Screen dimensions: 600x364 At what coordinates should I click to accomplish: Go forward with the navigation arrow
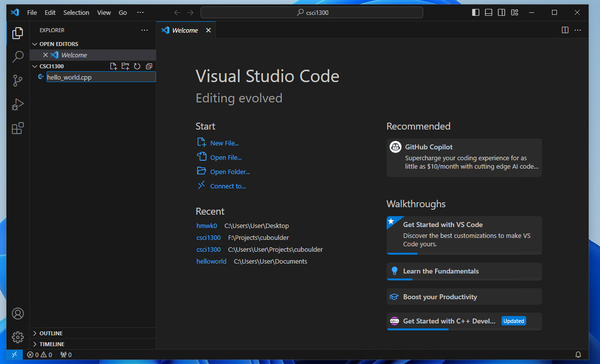[x=191, y=12]
